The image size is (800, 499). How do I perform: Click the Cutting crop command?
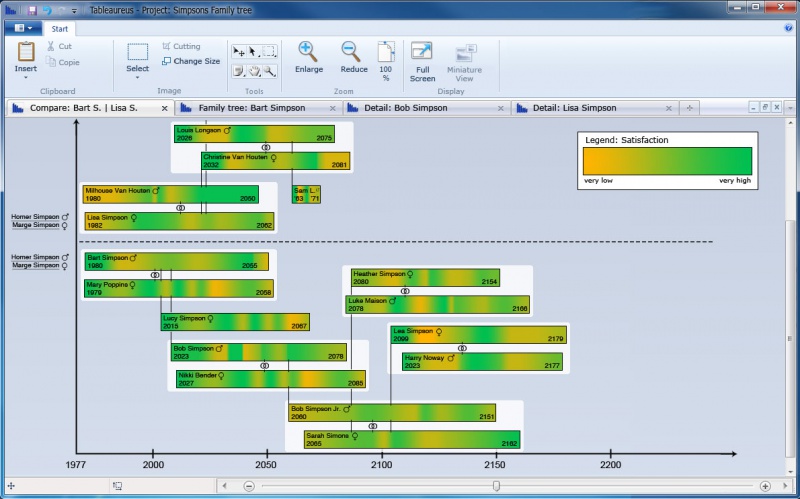[x=181, y=46]
